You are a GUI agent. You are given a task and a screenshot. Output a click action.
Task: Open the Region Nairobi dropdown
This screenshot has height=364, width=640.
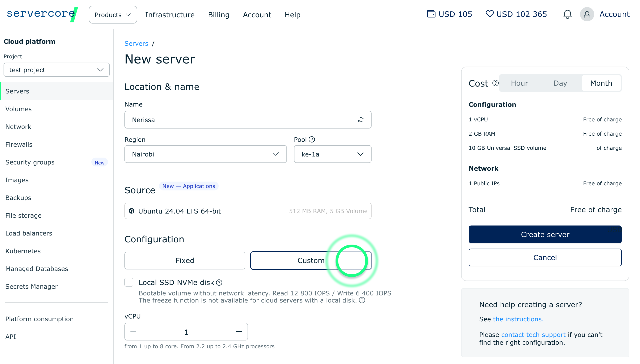[205, 154]
